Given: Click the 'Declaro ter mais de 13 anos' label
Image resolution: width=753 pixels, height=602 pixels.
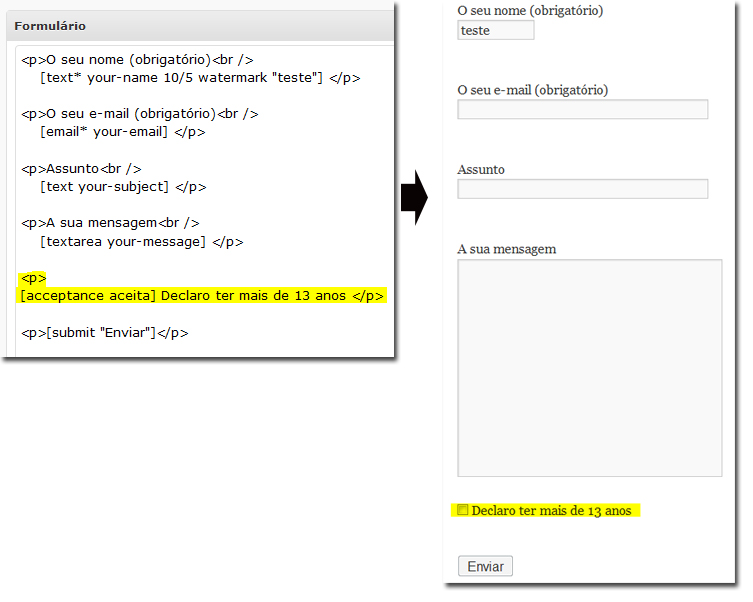Looking at the screenshot, I should pos(551,511).
